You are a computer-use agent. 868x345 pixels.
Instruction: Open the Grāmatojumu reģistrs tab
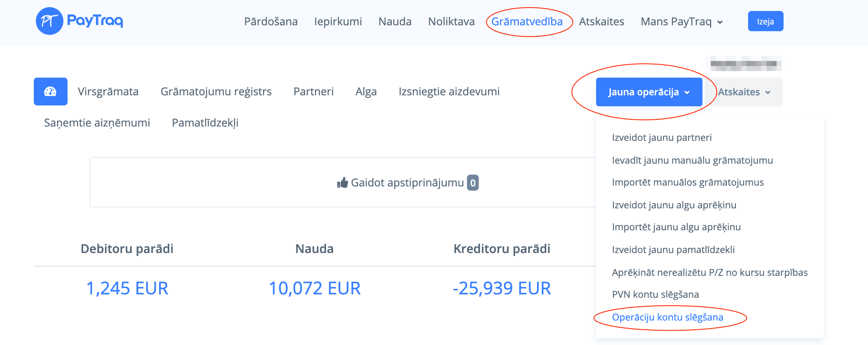click(x=216, y=92)
